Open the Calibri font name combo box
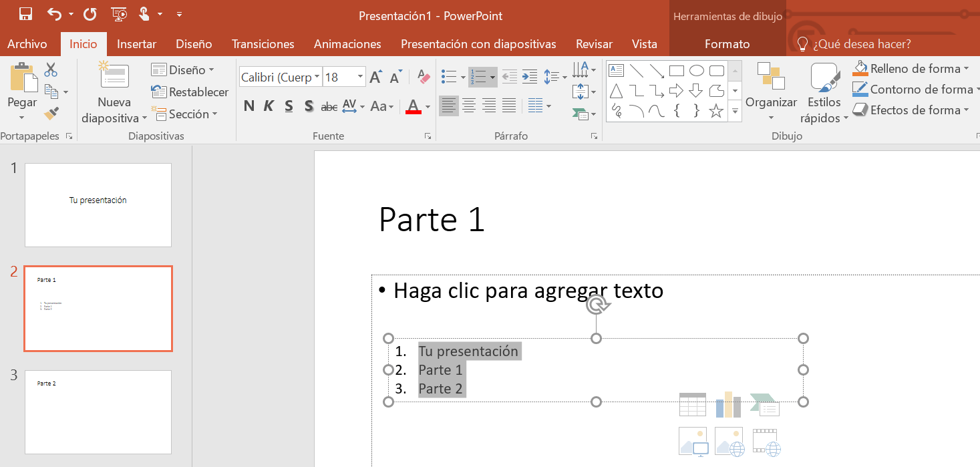 (x=280, y=77)
